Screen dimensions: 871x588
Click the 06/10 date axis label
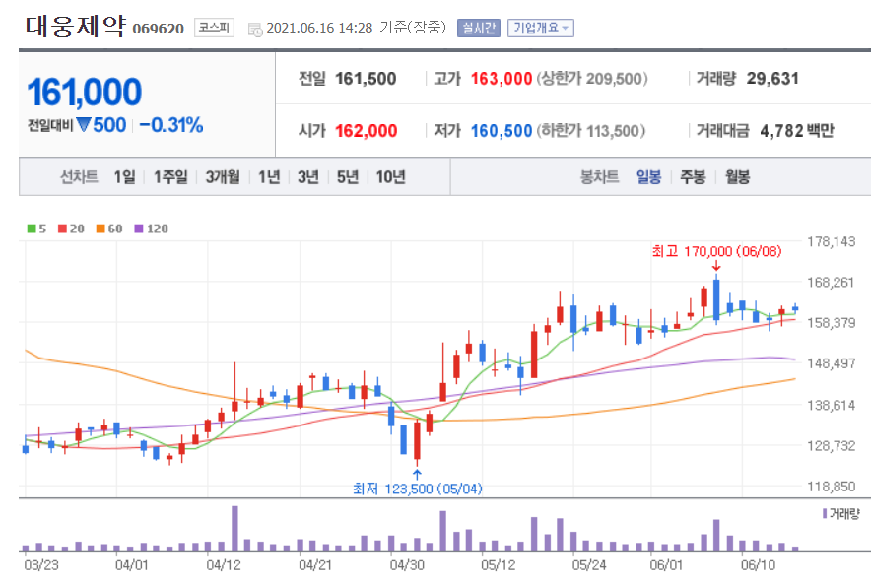pyautogui.click(x=758, y=565)
